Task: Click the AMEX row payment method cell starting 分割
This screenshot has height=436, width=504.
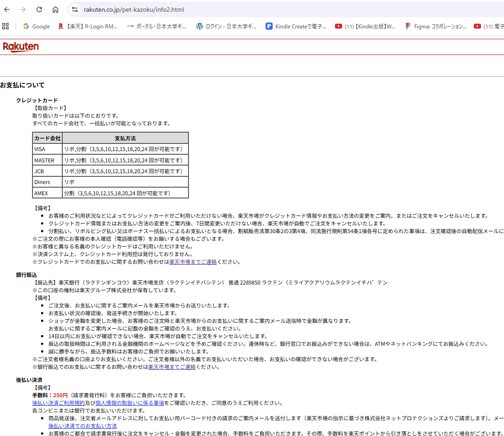Action: pyautogui.click(x=125, y=193)
